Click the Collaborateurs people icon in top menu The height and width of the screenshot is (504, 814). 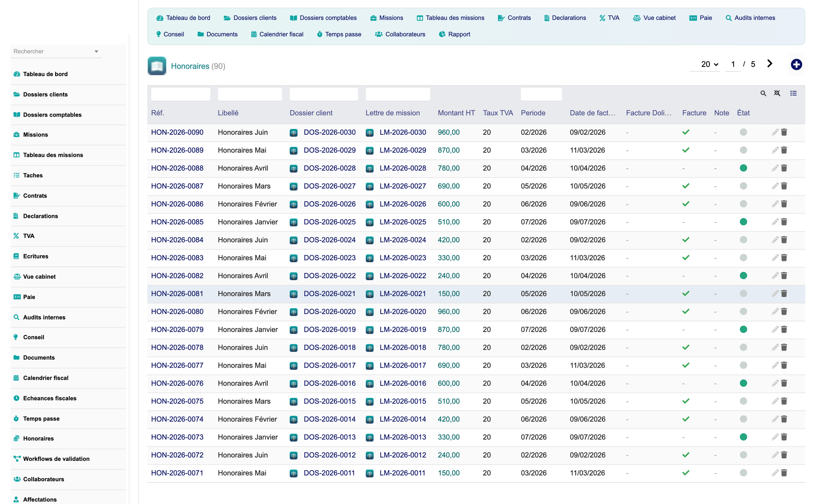tap(379, 34)
